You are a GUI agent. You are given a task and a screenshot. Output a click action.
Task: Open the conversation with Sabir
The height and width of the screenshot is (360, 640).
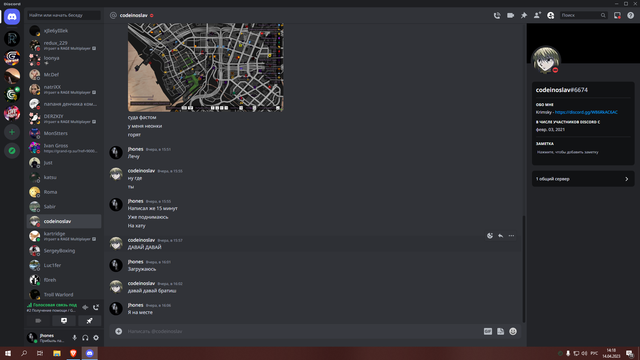pos(64,207)
